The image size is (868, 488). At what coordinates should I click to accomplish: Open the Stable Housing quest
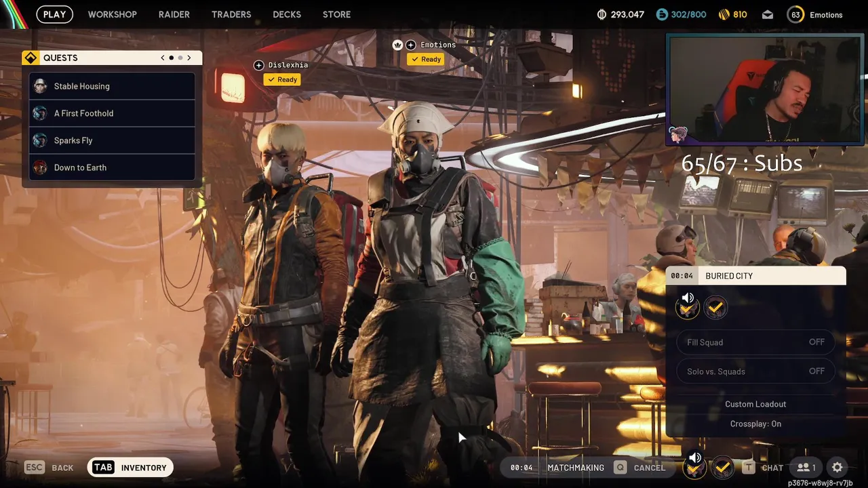113,86
